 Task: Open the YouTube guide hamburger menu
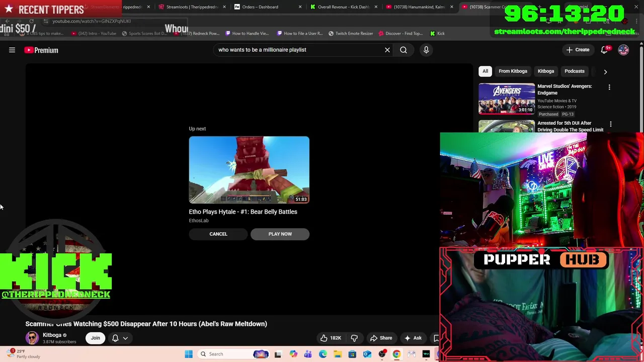[12, 50]
